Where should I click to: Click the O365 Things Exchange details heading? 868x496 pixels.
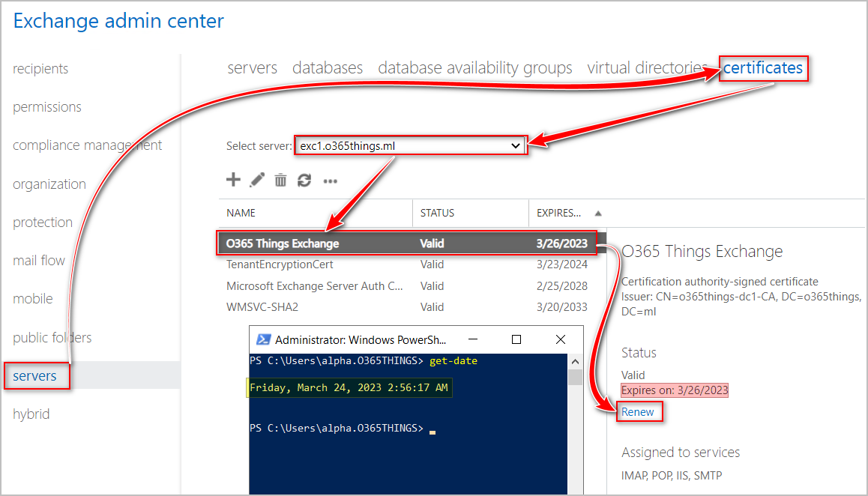[702, 251]
